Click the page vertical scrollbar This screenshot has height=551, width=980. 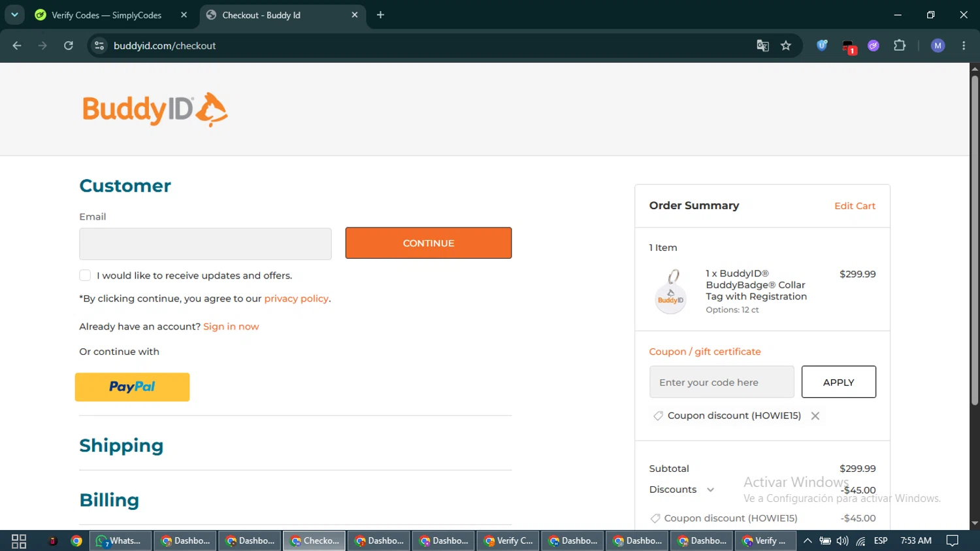click(x=975, y=241)
